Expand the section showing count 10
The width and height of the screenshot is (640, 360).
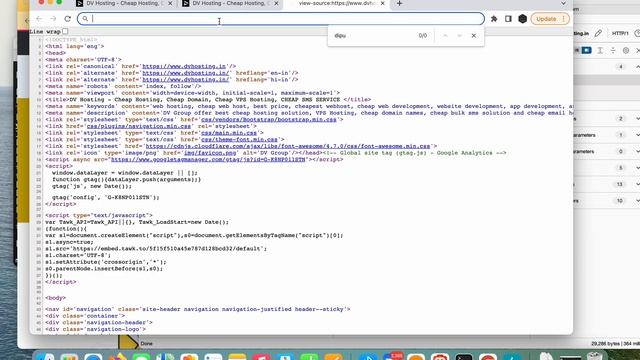(637, 201)
